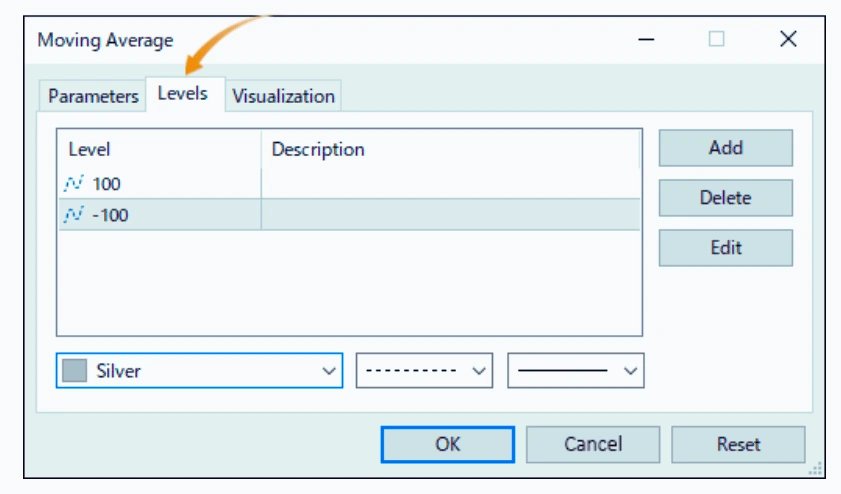Expand the line width dropdown
The width and height of the screenshot is (841, 494).
(x=576, y=370)
